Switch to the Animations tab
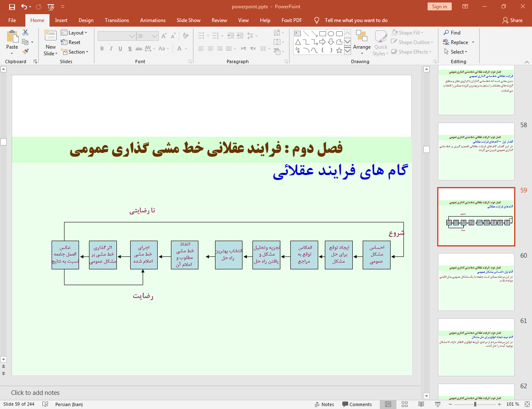The height and width of the screenshot is (409, 532). pos(153,20)
